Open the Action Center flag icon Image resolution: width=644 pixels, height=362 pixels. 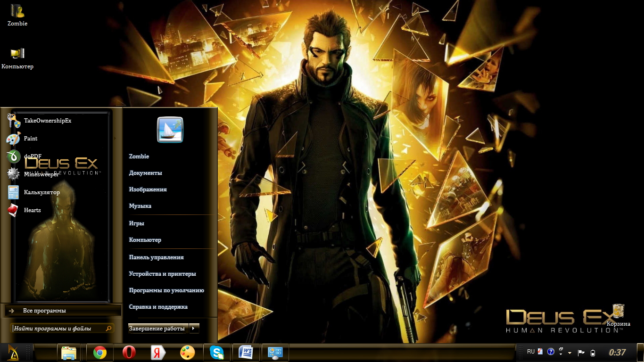click(581, 353)
